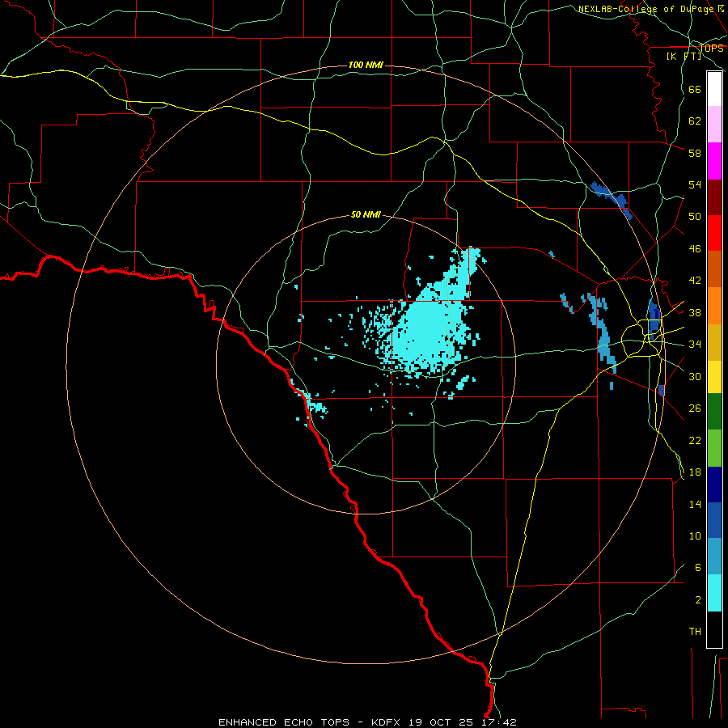Click the legend value 62
728x728 pixels.
[695, 121]
